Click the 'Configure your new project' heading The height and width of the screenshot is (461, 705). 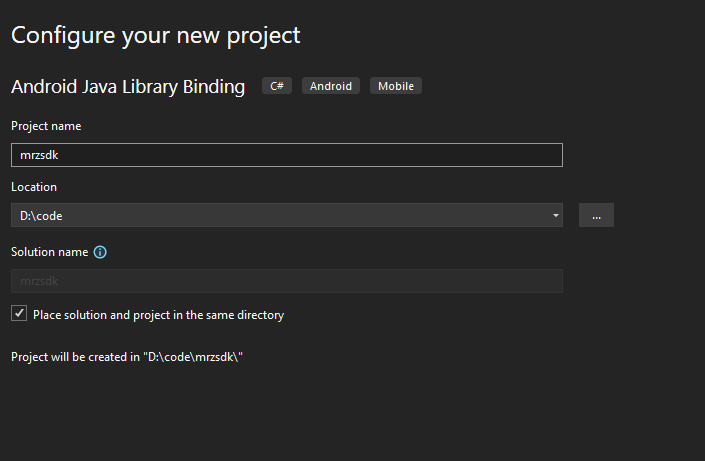coord(155,35)
